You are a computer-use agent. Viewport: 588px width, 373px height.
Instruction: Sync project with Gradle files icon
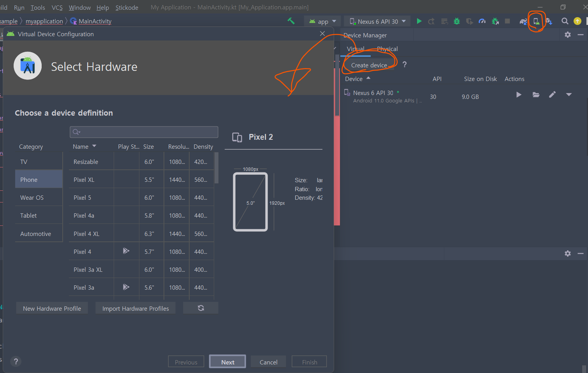pyautogui.click(x=523, y=21)
